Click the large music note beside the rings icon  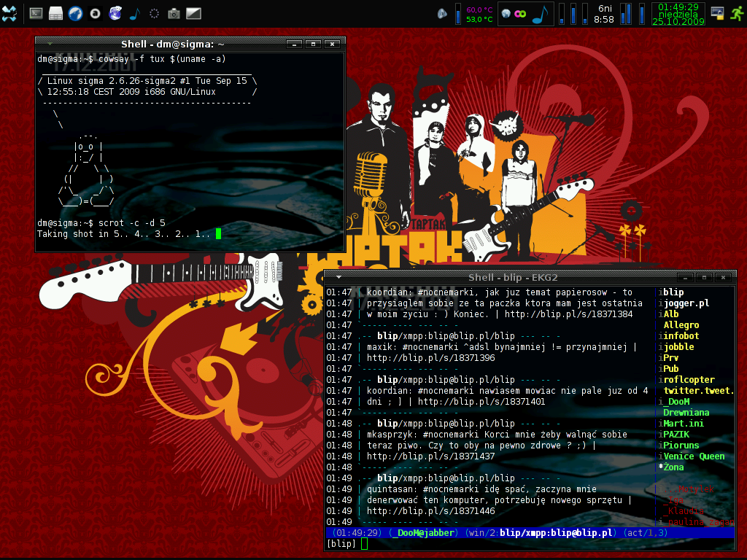coord(540,14)
